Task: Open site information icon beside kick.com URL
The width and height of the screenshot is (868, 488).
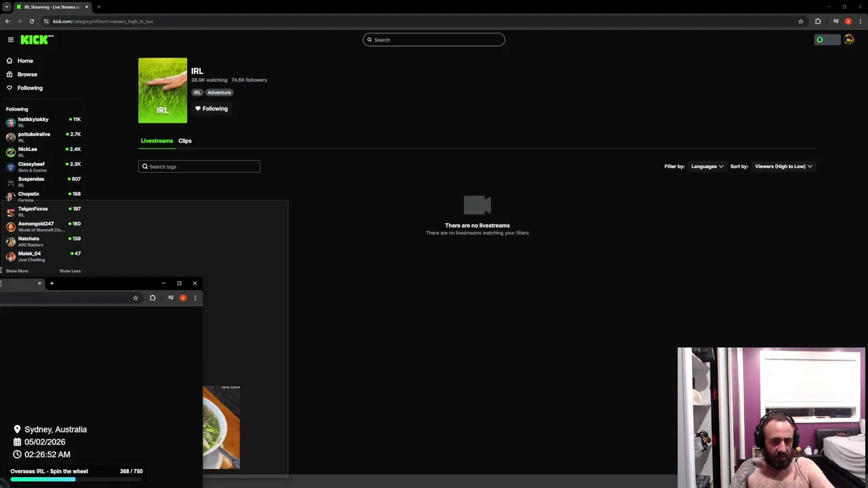Action: point(46,21)
